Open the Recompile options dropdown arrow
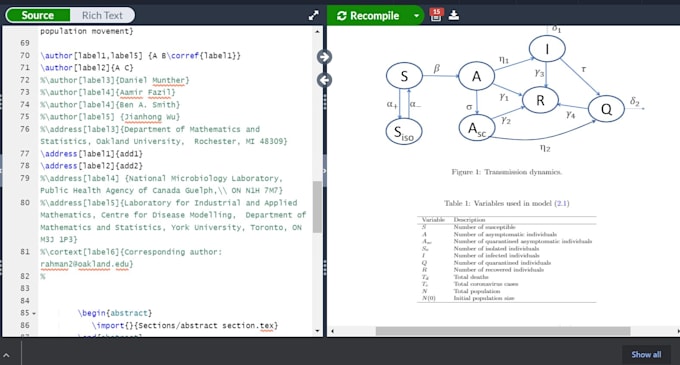The width and height of the screenshot is (680, 365). [416, 16]
